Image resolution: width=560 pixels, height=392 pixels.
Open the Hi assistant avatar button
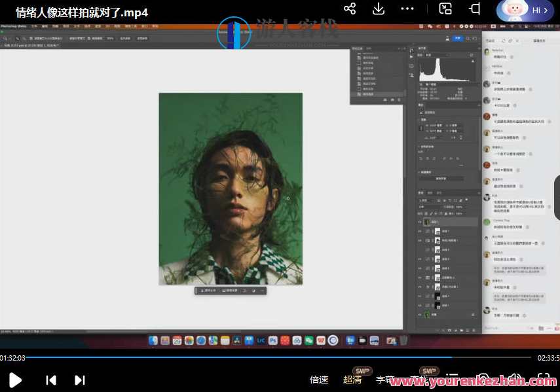pyautogui.click(x=525, y=10)
